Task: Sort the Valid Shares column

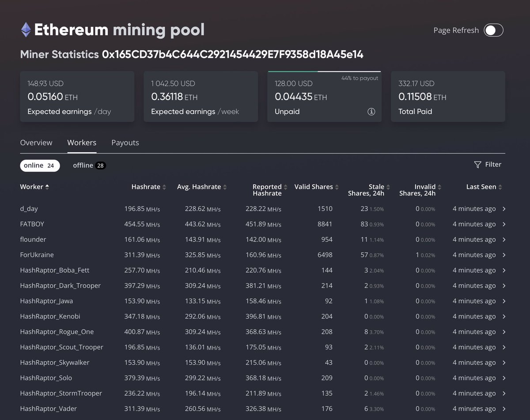Action: [x=337, y=187]
